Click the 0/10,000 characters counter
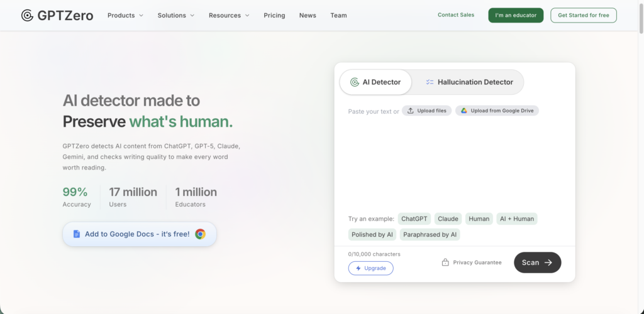The width and height of the screenshot is (644, 314). [374, 254]
